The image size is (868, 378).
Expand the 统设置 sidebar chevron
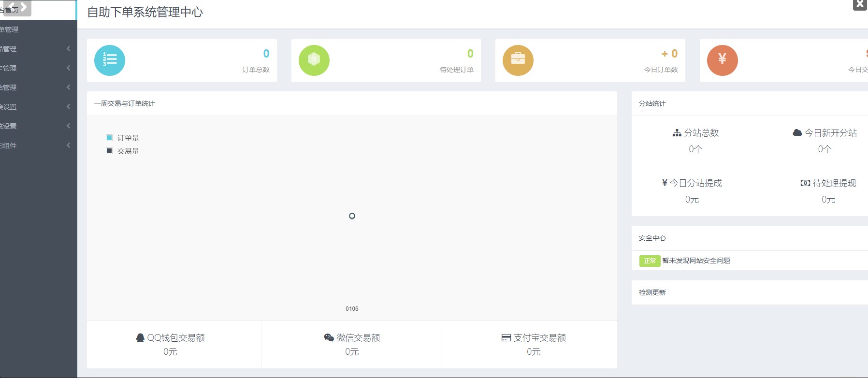(69, 126)
